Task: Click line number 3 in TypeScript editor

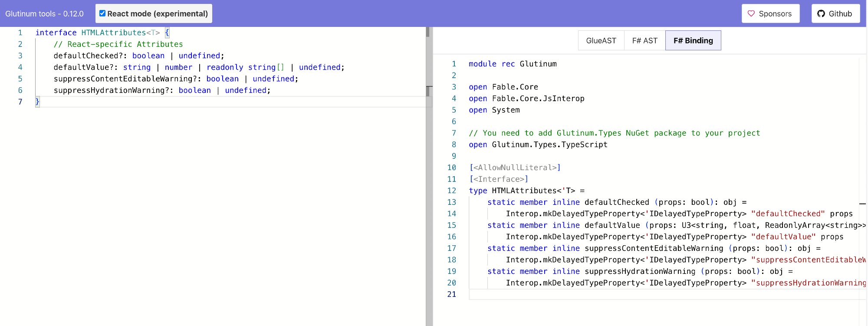Action: coord(20,56)
